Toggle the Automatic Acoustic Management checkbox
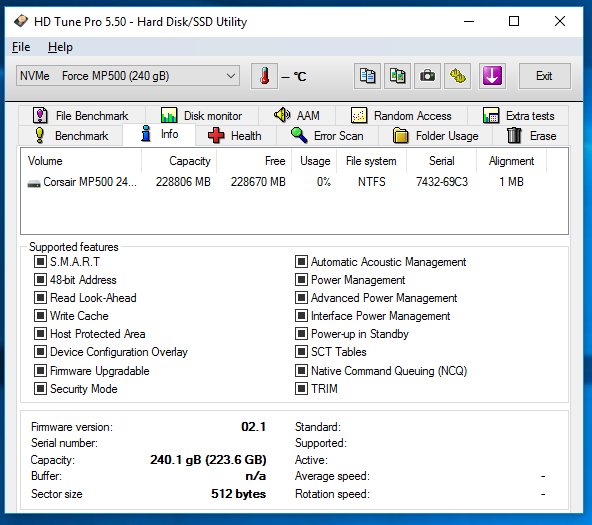 301,261
